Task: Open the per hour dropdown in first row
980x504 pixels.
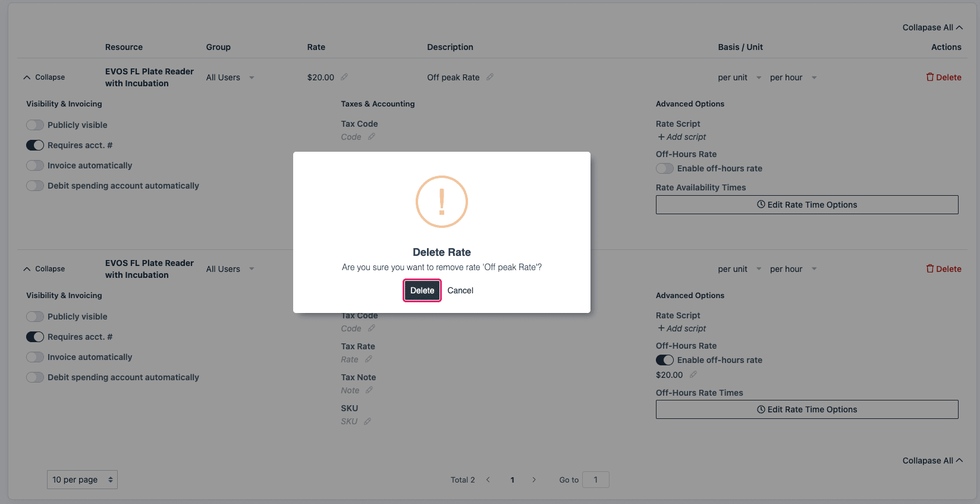Action: (x=793, y=77)
